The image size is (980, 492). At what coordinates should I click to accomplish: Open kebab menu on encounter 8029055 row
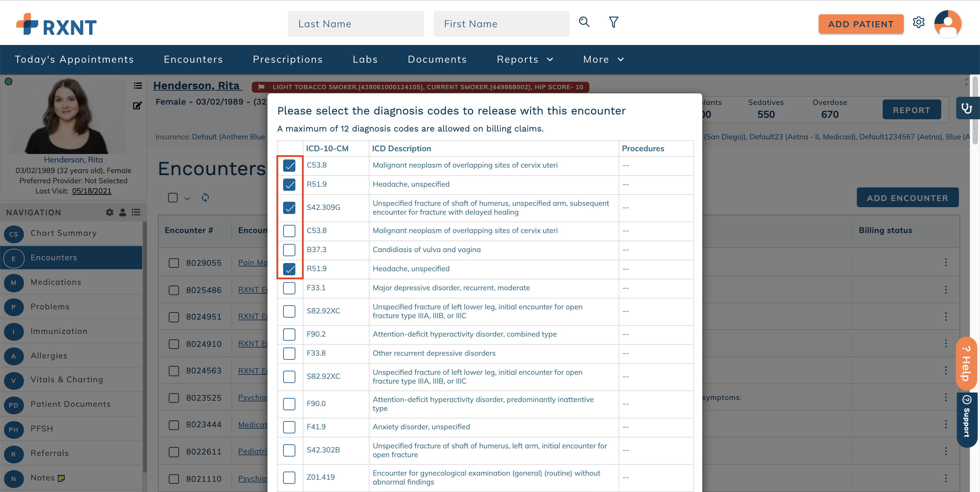946,262
